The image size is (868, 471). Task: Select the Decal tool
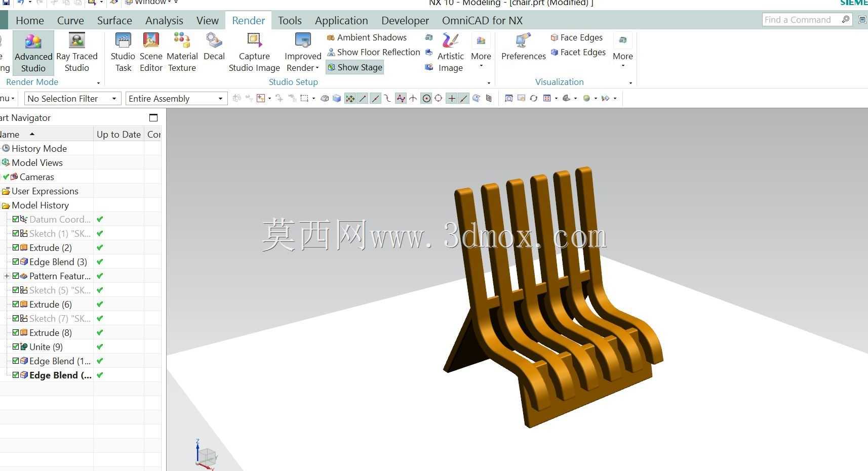[214, 47]
